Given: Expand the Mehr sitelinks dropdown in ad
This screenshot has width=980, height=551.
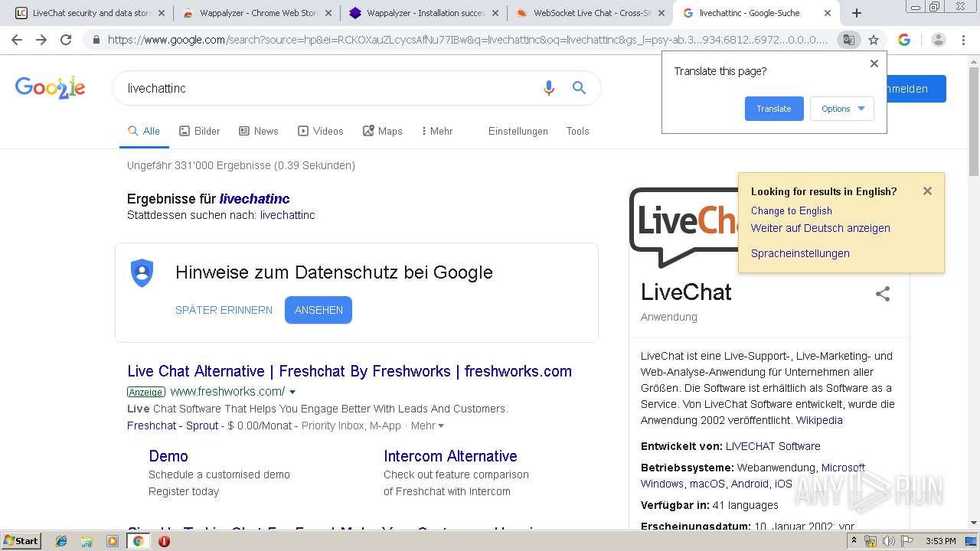Looking at the screenshot, I should click(x=427, y=425).
